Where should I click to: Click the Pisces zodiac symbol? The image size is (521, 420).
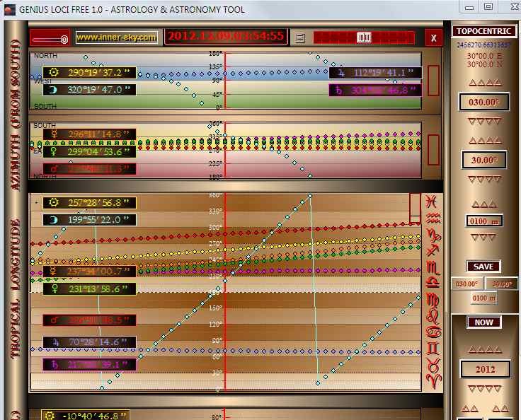click(431, 202)
